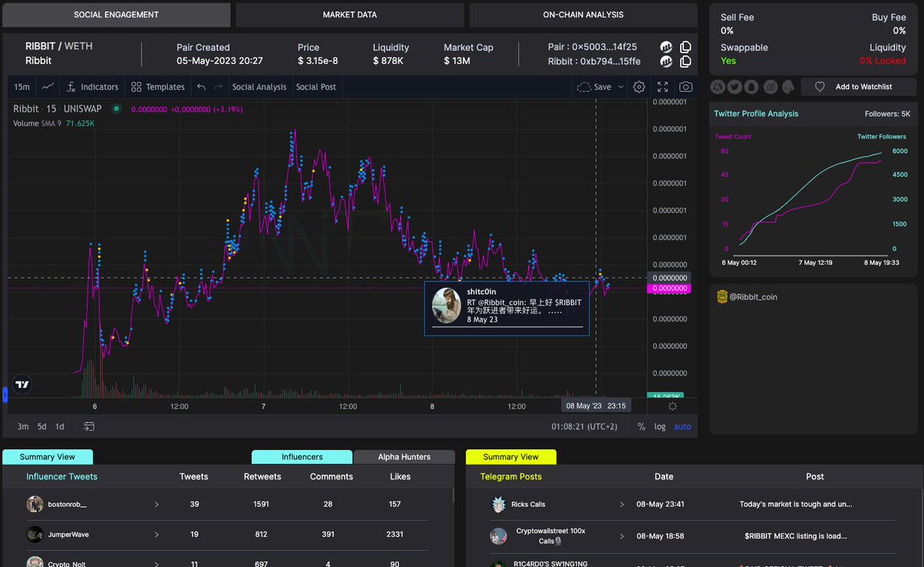Click Social Post toolbar button
Viewport: 924px width, 567px height.
[x=316, y=87]
